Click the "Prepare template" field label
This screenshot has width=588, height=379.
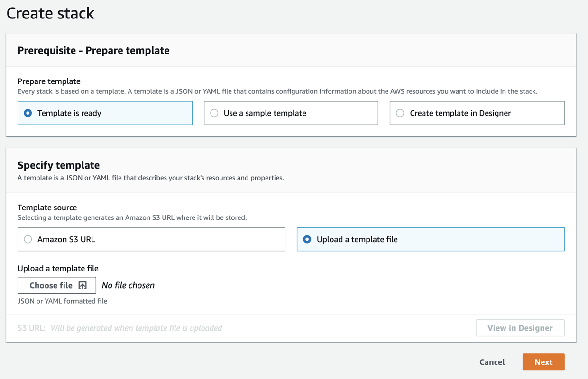pos(49,81)
